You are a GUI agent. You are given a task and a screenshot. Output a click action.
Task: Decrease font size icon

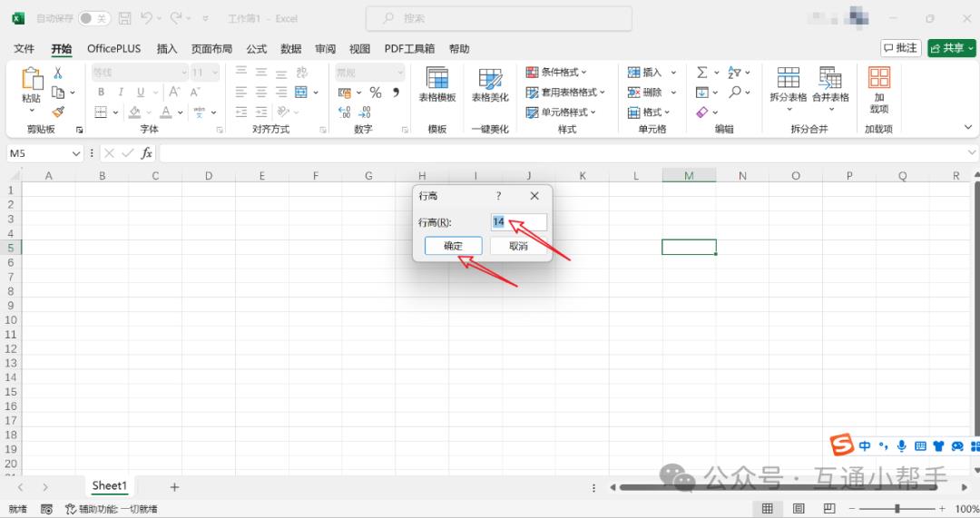click(195, 92)
